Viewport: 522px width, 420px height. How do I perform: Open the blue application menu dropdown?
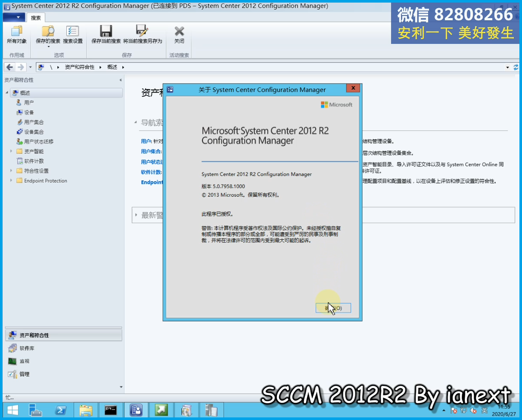14,17
